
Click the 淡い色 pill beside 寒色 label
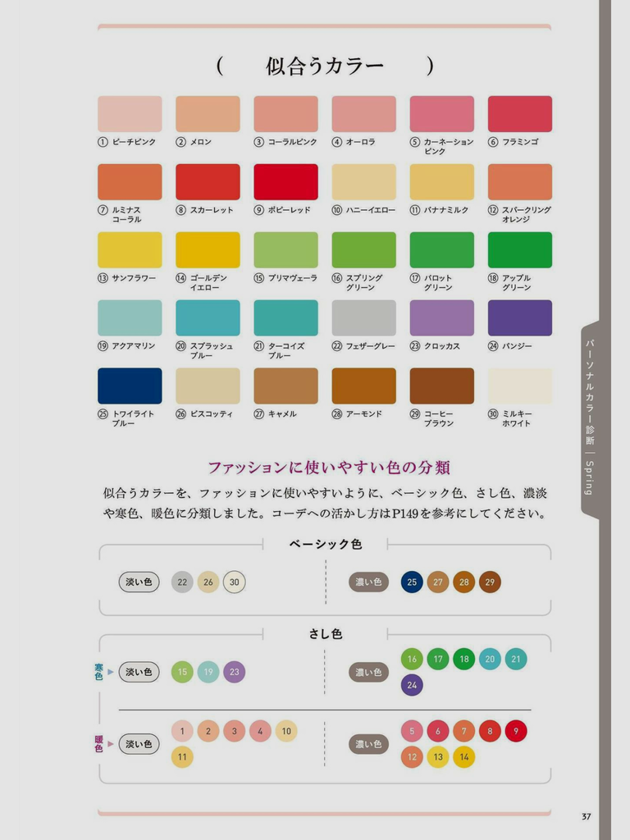pos(139,672)
